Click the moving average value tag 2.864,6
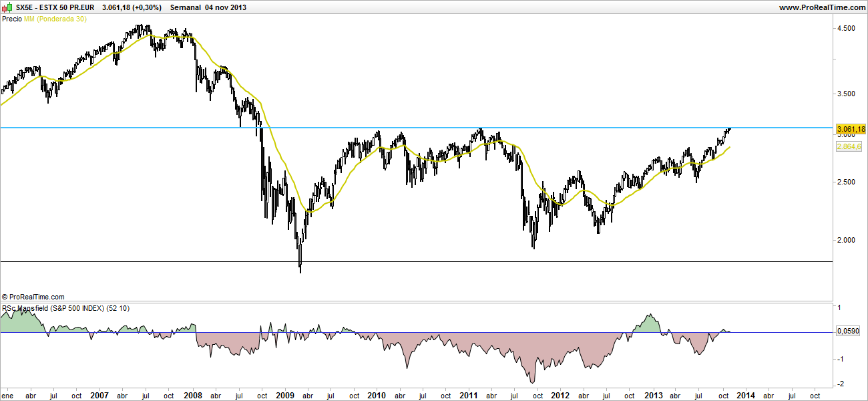 [847, 146]
